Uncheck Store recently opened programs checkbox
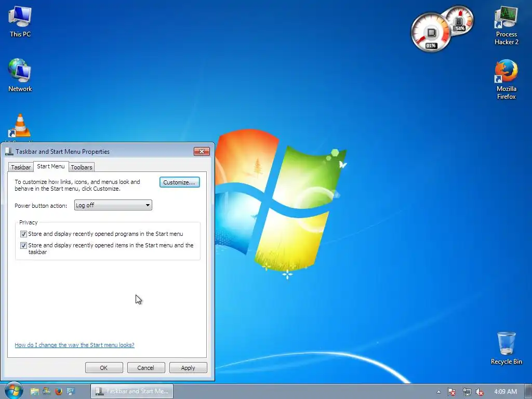Image resolution: width=532 pixels, height=399 pixels. 23,234
